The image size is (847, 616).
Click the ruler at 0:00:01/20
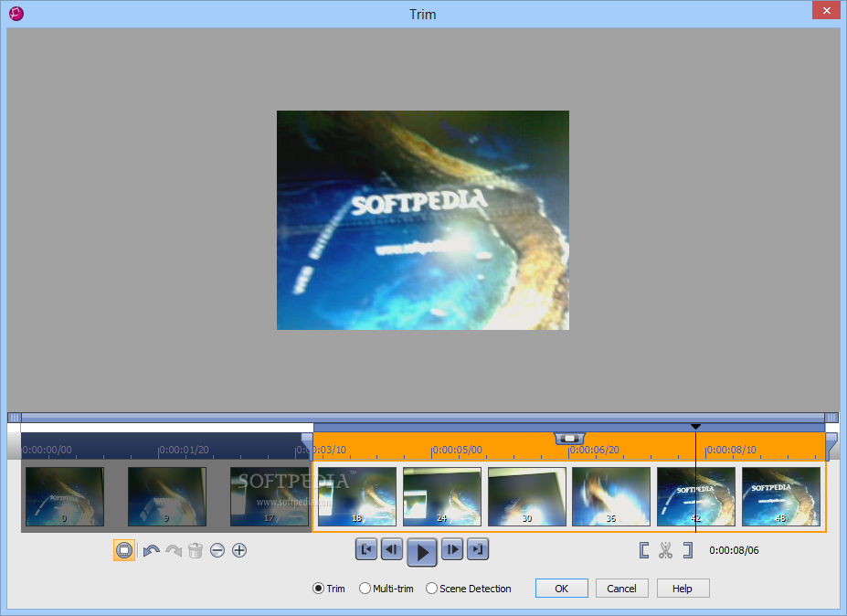[x=184, y=450]
